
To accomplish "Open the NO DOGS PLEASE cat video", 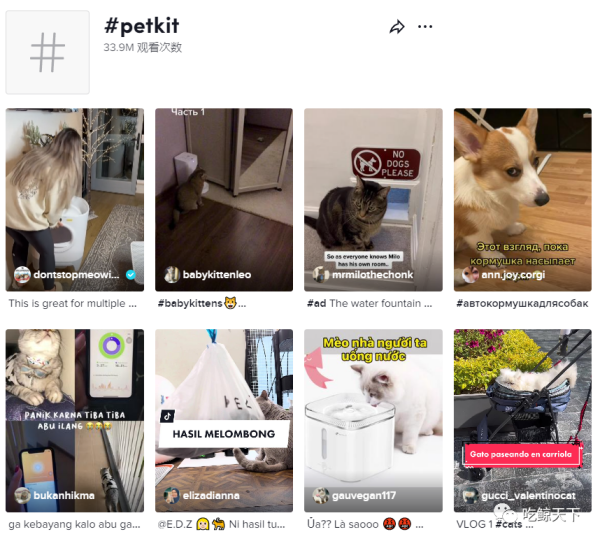I will click(x=373, y=200).
